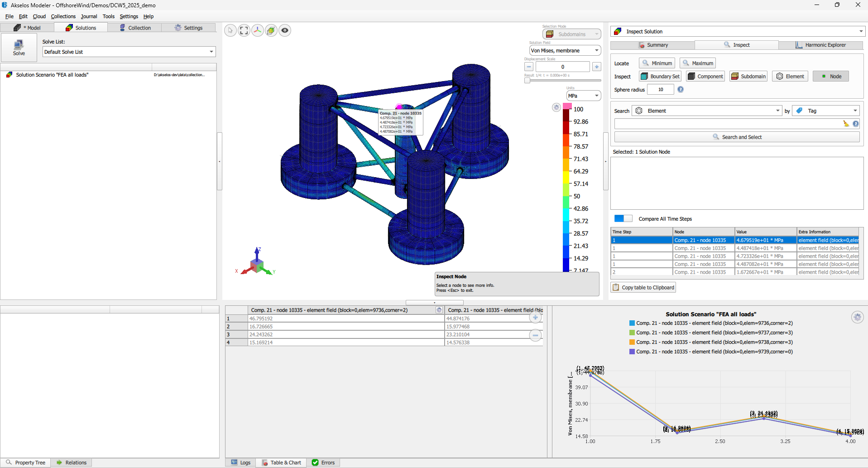Viewport: 868px width, 468px height.
Task: Click the Displacement Scale value field
Action: pos(563,67)
